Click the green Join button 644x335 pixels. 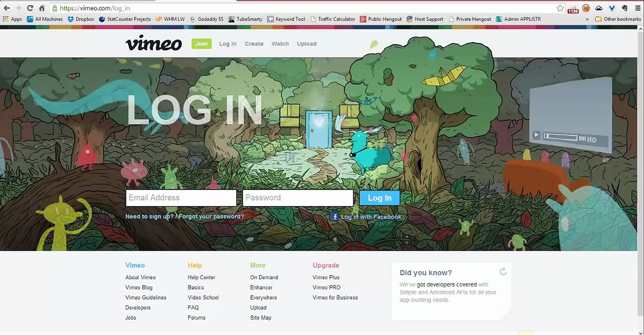tap(202, 44)
